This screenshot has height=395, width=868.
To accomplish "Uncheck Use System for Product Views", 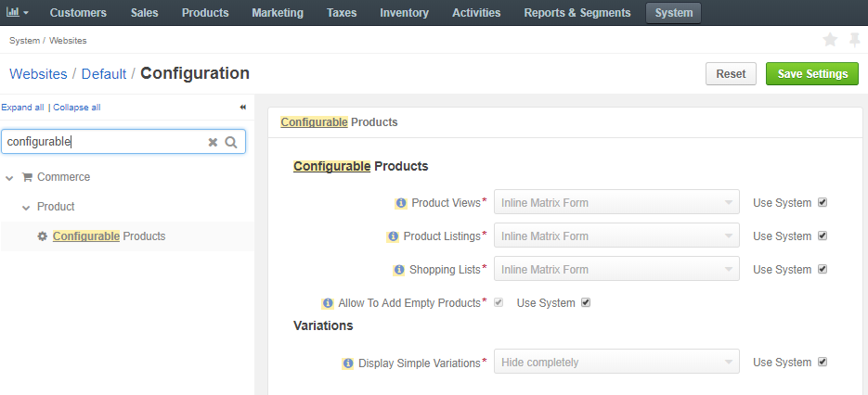I will [823, 202].
